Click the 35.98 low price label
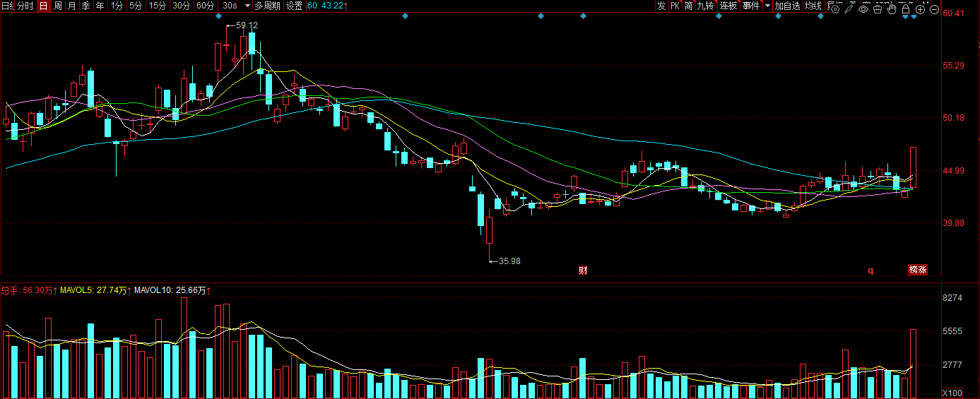The width and height of the screenshot is (980, 399). click(509, 261)
